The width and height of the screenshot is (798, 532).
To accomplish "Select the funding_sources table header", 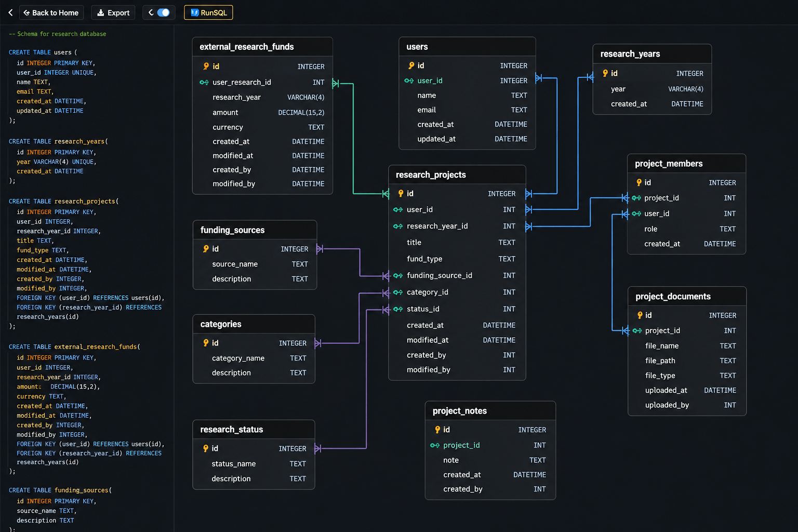I will [x=255, y=230].
